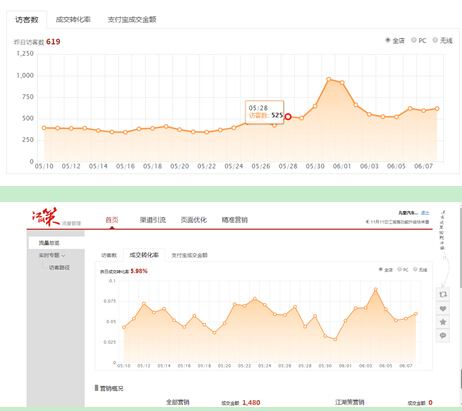The width and height of the screenshot is (462, 411).
Task: Switch to top 支付宝成交金额 tab
Action: 132,20
